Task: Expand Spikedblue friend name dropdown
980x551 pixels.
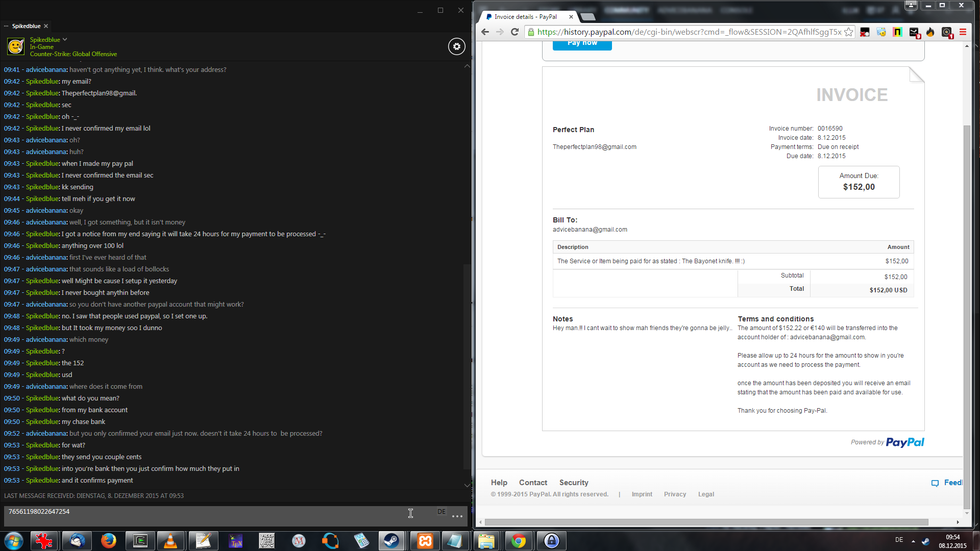Action: click(x=65, y=39)
